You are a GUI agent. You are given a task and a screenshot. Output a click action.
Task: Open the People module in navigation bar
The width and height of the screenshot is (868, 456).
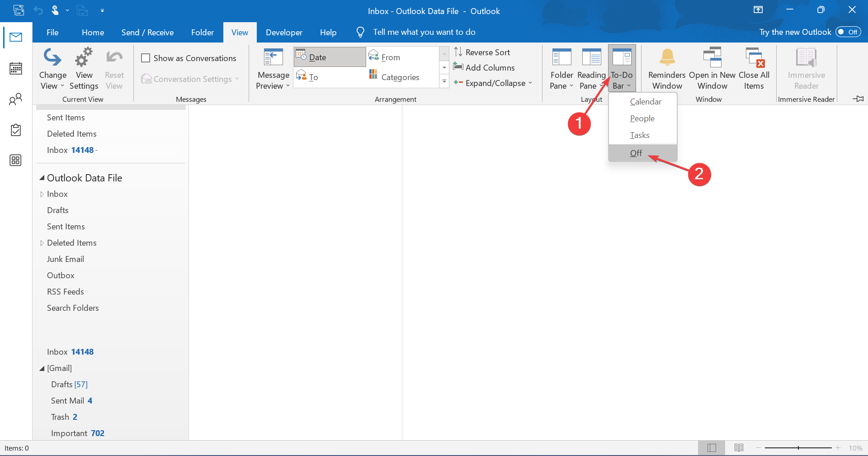[16, 99]
